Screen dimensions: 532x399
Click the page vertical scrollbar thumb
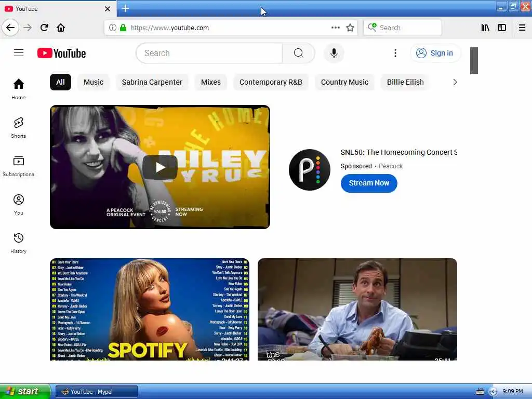[x=474, y=60]
